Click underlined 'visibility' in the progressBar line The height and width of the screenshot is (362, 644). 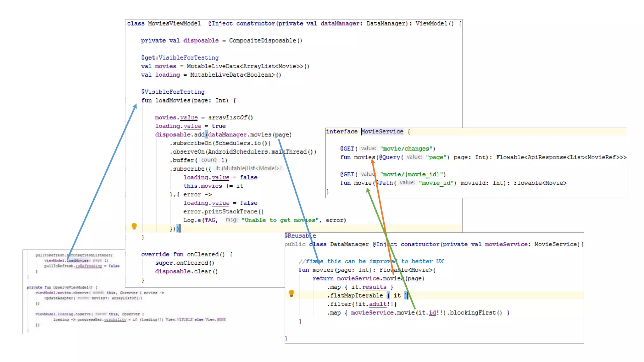pyautogui.click(x=115, y=320)
